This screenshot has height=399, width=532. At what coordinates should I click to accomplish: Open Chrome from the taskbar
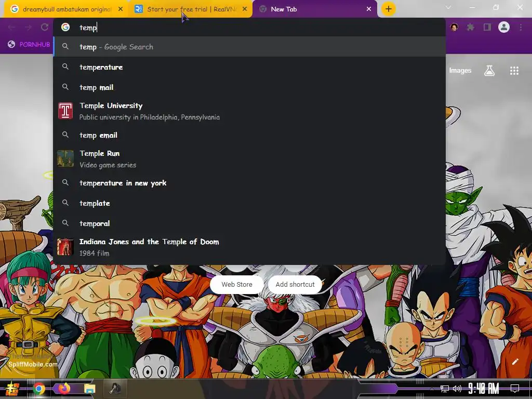[39, 389]
